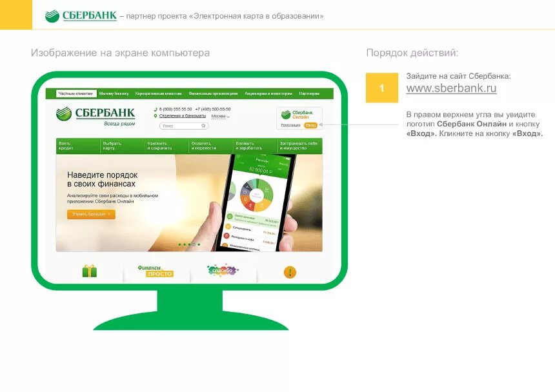The image size is (555, 392).
Task: Expand the 'Москва' city dropdown
Action: 221,116
